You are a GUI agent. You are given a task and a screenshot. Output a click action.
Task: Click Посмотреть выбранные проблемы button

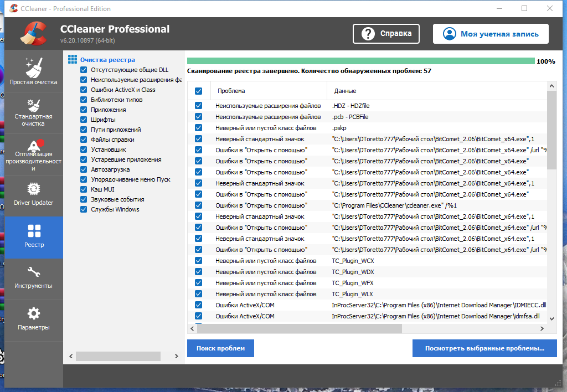pos(484,348)
